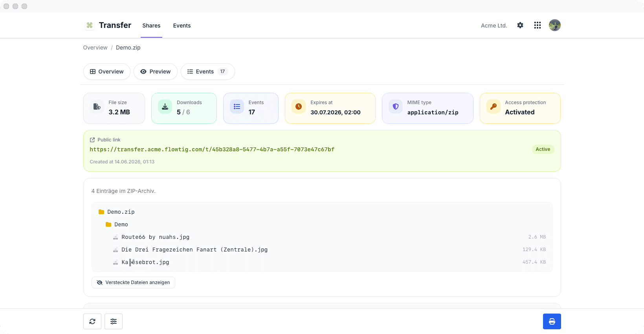Toggle Versteckte Dateien anzeigen
The height and width of the screenshot is (334, 644).
coord(133,283)
